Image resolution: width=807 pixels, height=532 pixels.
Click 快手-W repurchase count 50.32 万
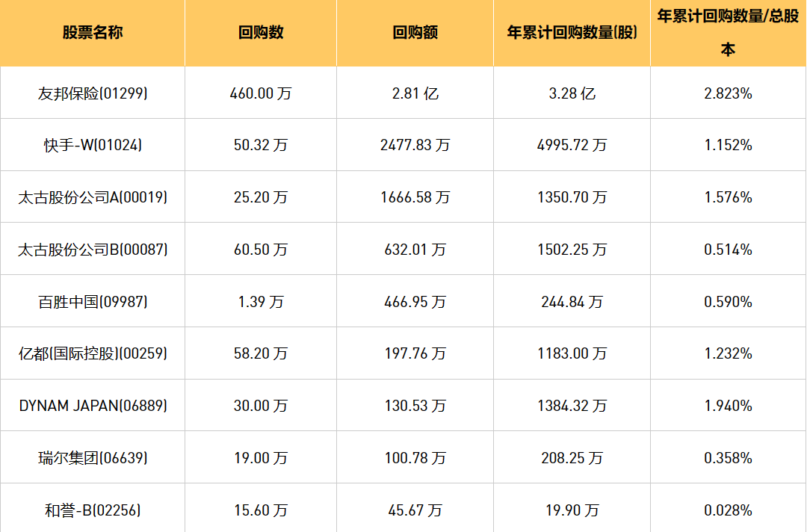click(261, 145)
